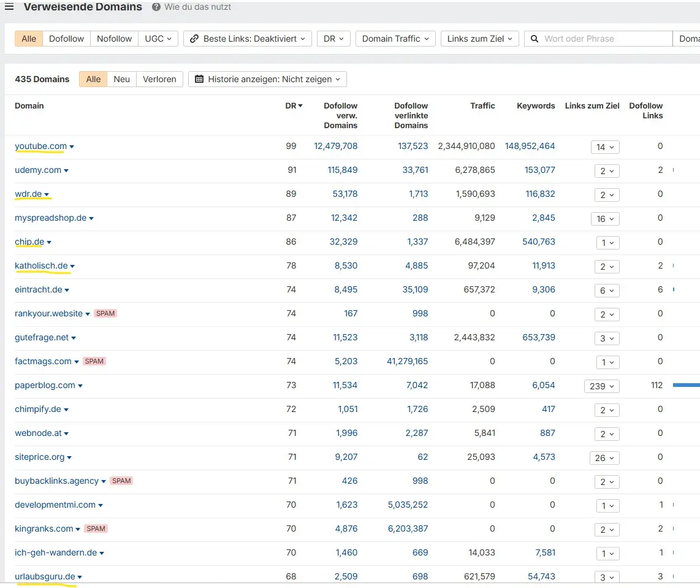Open the DR filter dropdown

333,39
